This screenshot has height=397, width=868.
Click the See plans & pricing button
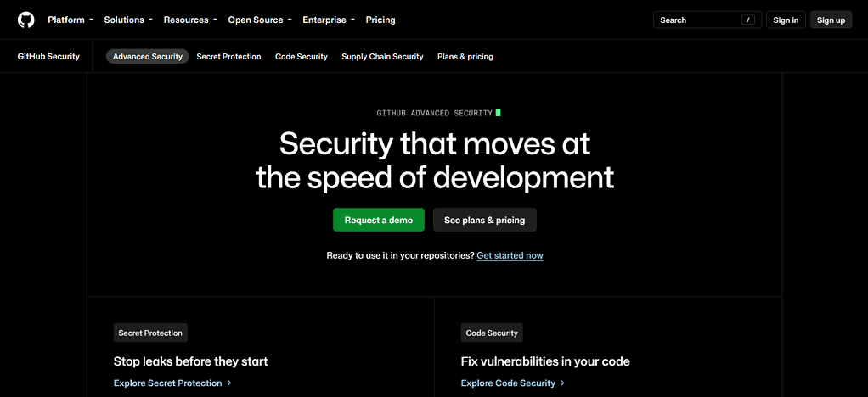tap(484, 220)
